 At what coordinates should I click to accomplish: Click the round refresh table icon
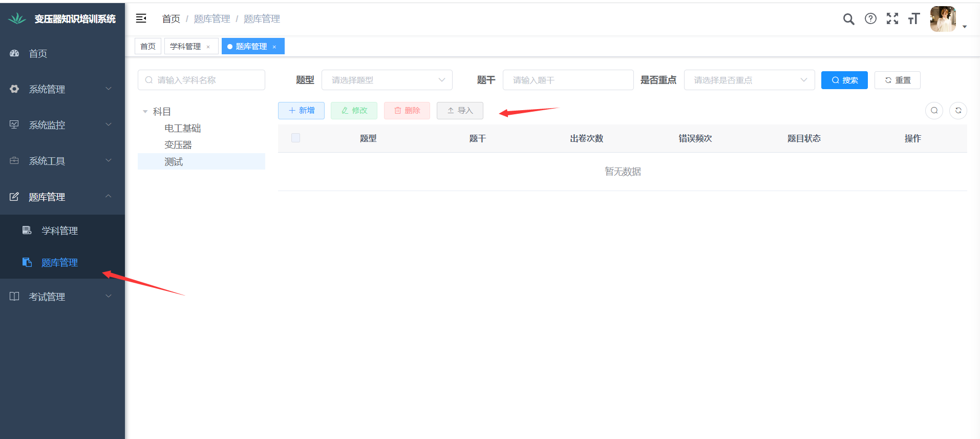coord(958,111)
